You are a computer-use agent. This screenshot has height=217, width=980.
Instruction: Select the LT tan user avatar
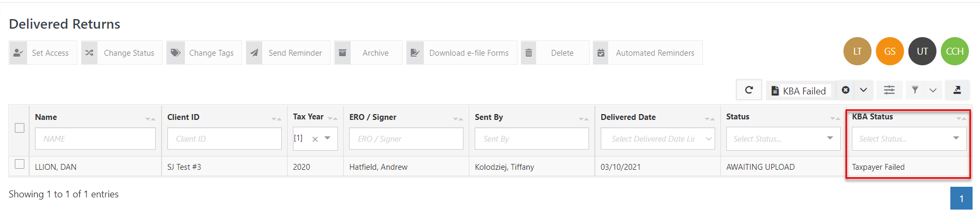857,51
